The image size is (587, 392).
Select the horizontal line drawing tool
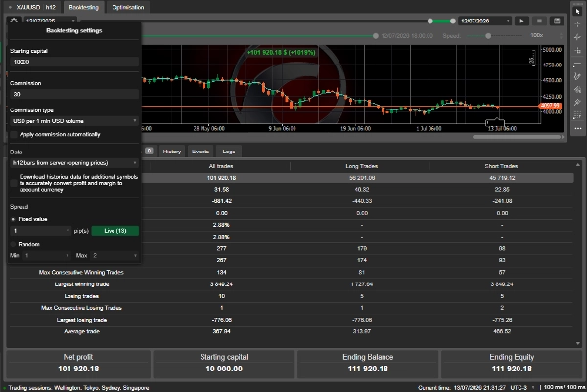click(x=577, y=64)
